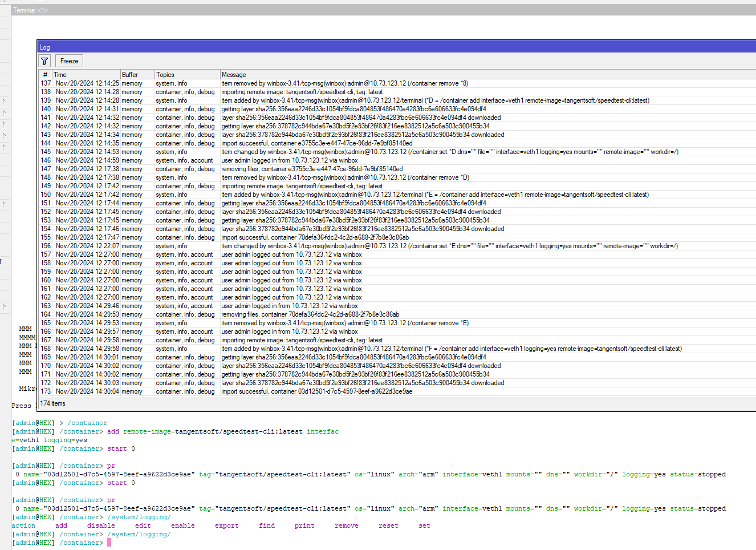Select row 150 item added *E message

(x=397, y=195)
